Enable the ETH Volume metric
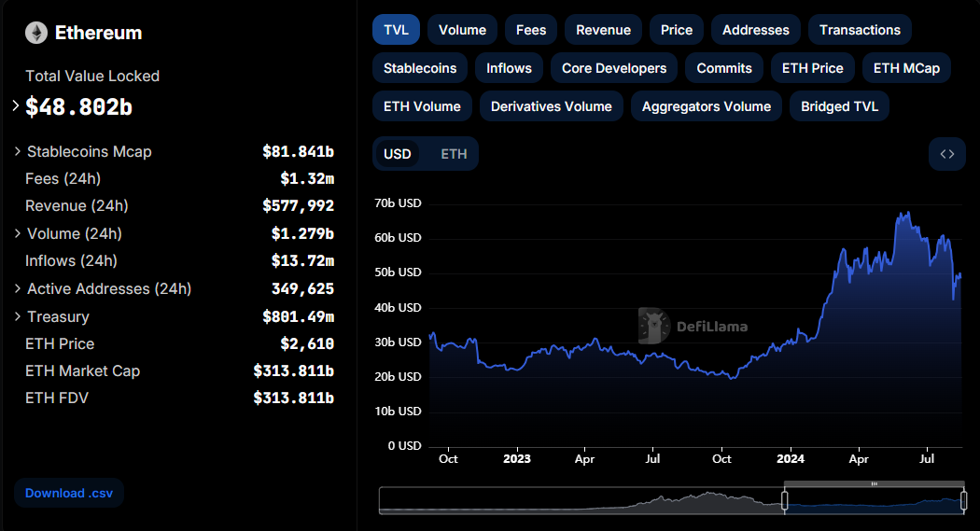This screenshot has height=531, width=980. [x=423, y=106]
